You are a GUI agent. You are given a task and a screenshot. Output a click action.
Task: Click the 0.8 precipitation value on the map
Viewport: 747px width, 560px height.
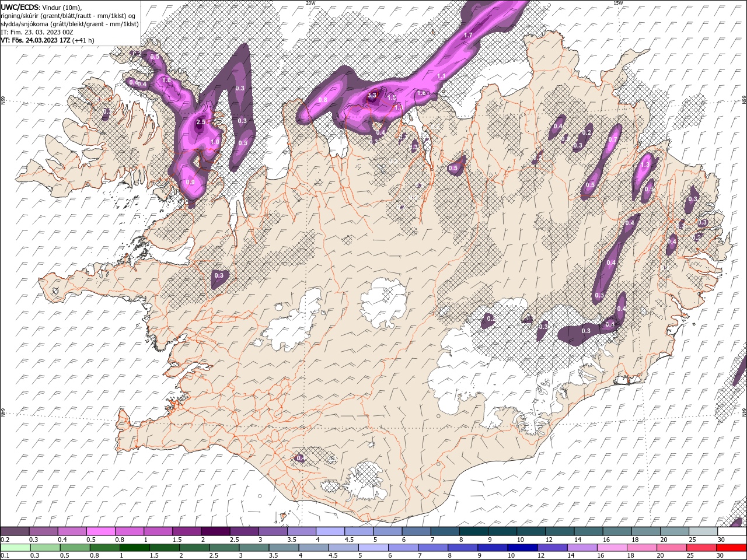[323, 100]
